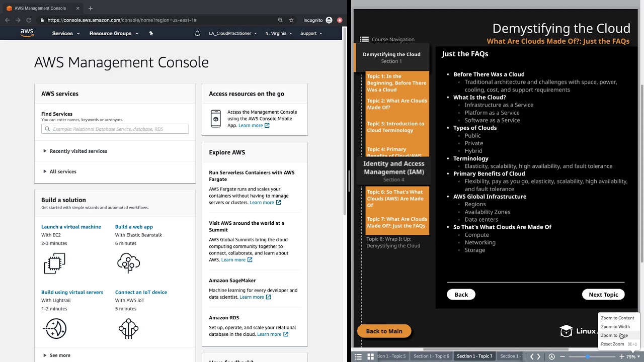
Task: Expand See more solutions
Action: tap(57, 355)
